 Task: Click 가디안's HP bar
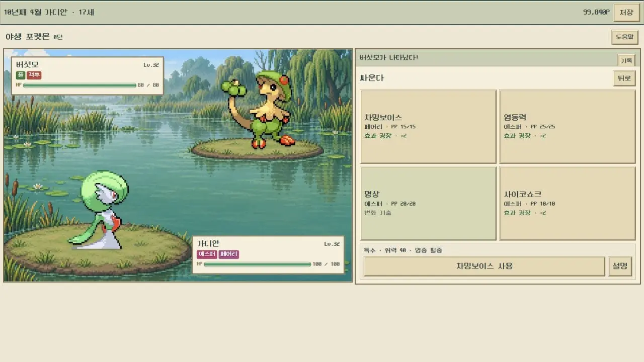click(x=258, y=264)
